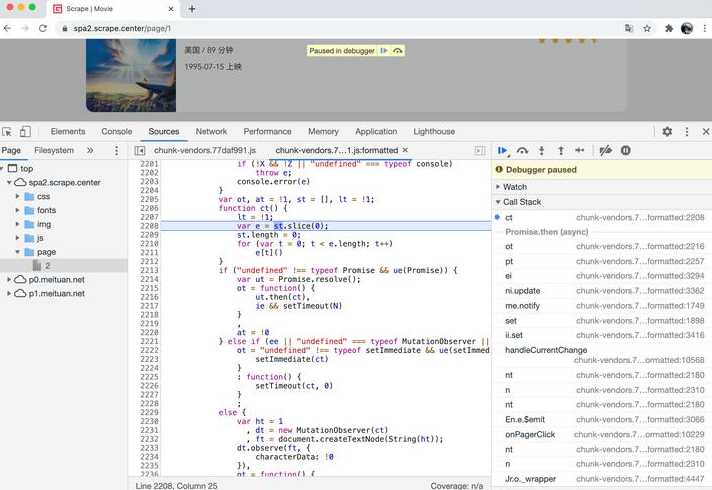Expand the js folder

(x=17, y=238)
